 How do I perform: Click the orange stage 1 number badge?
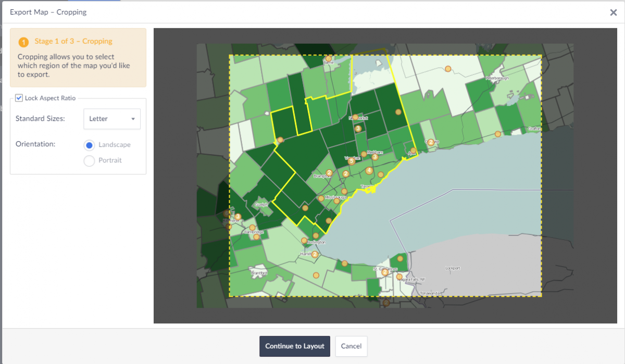coord(23,42)
